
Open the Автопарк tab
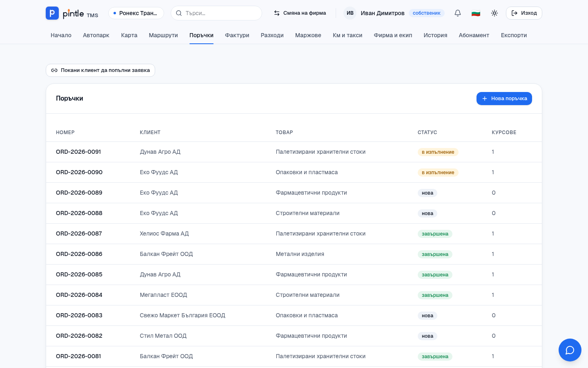(96, 35)
